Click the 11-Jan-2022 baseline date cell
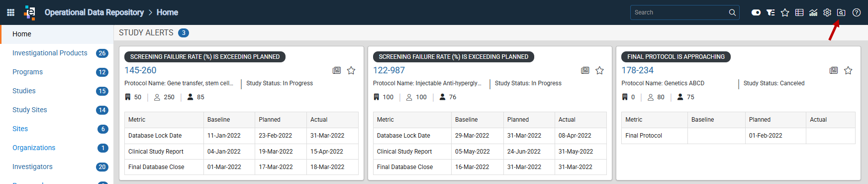This screenshot has width=868, height=184. point(229,136)
